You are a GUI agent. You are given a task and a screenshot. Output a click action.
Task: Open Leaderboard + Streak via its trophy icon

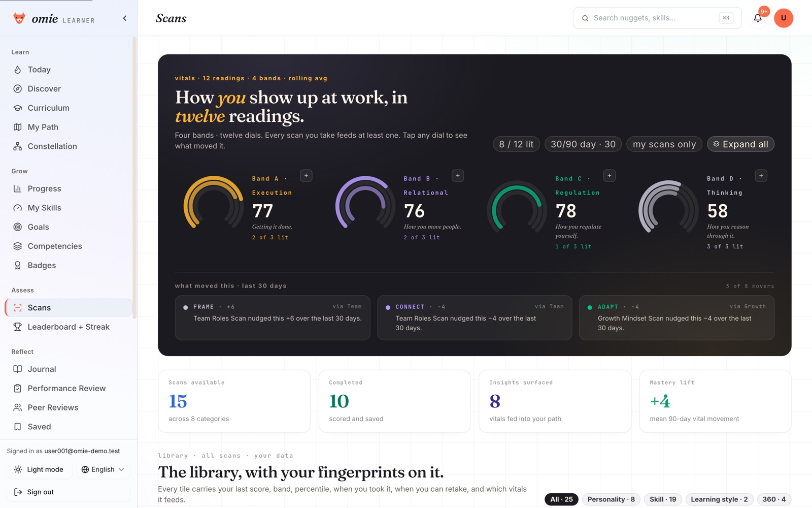point(18,327)
